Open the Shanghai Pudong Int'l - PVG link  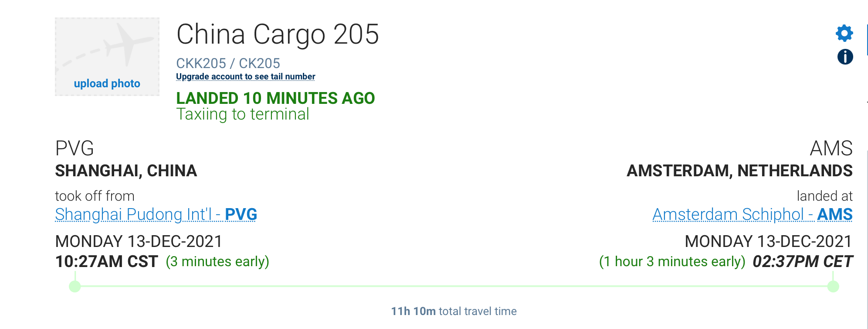[156, 214]
